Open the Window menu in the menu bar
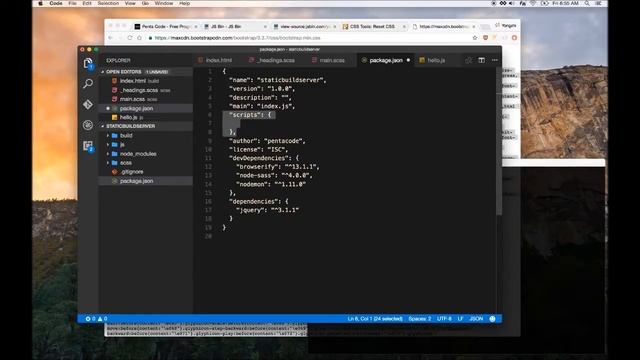The height and width of the screenshot is (360, 640). coord(164,3)
